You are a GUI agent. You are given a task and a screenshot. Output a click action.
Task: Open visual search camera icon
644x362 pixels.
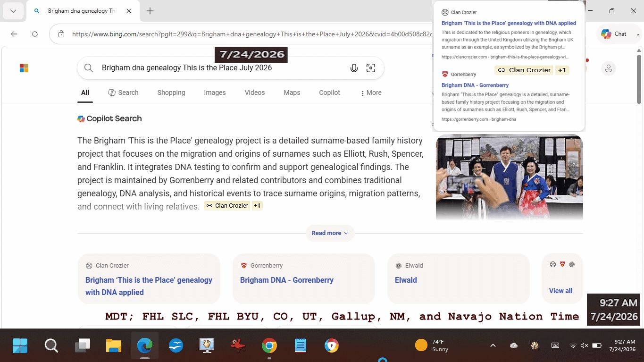(371, 68)
